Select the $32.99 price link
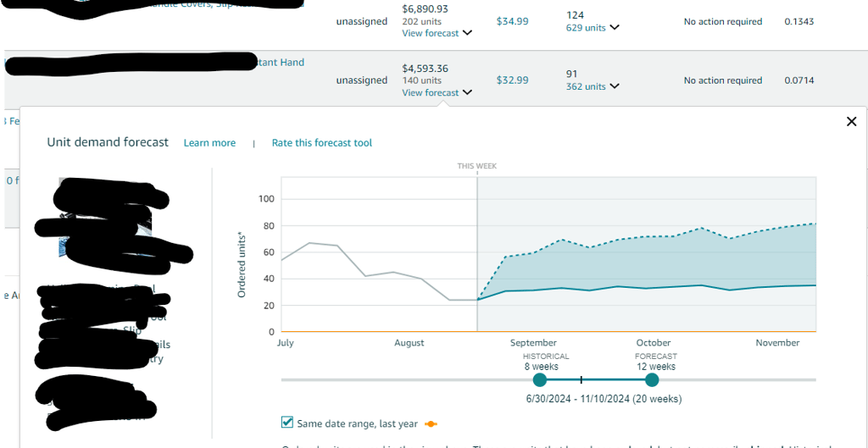Image resolution: width=868 pixels, height=448 pixels. pos(512,80)
